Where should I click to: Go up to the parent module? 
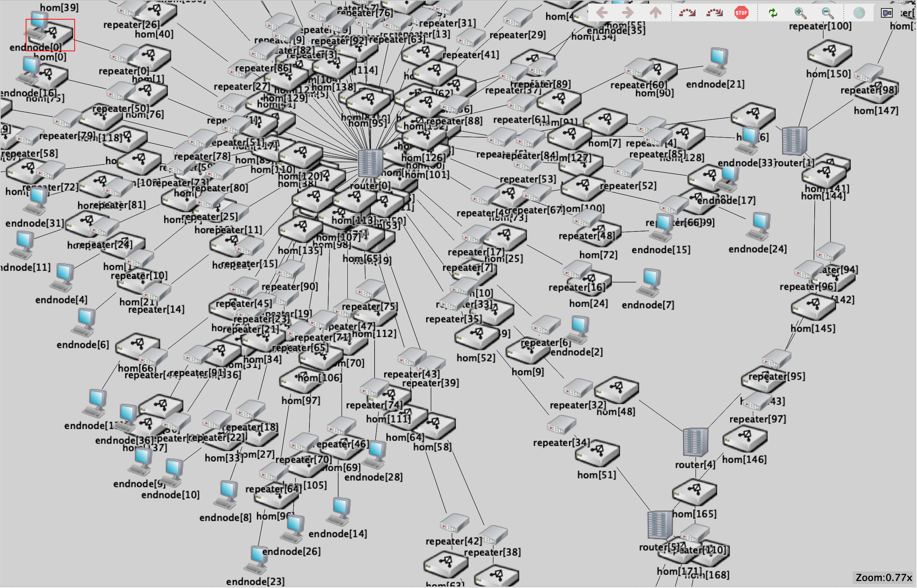[655, 13]
